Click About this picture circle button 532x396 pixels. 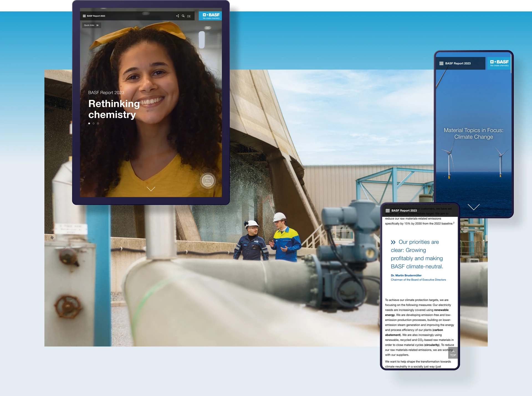coord(208,181)
